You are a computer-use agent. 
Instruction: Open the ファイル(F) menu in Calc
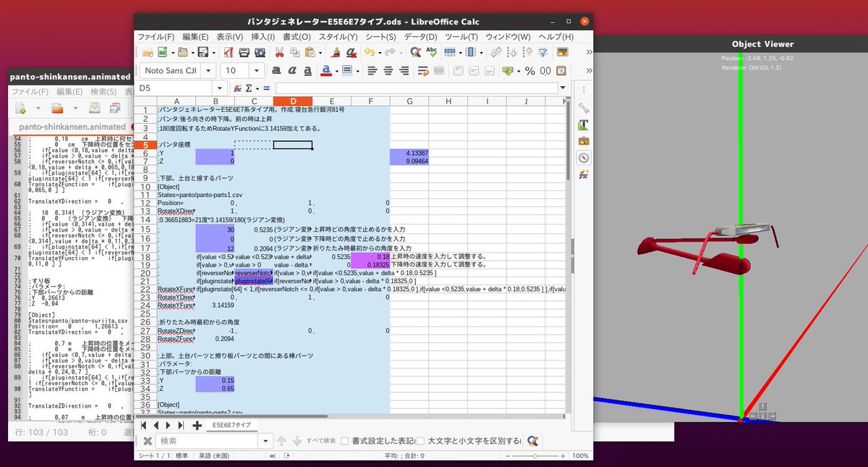coord(156,36)
